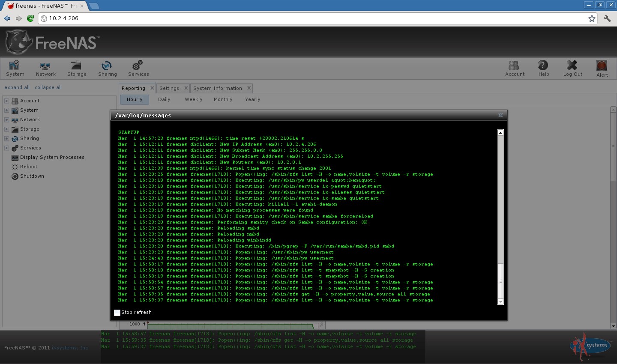
Task: Open the System section from the toolbar
Action: [15, 69]
